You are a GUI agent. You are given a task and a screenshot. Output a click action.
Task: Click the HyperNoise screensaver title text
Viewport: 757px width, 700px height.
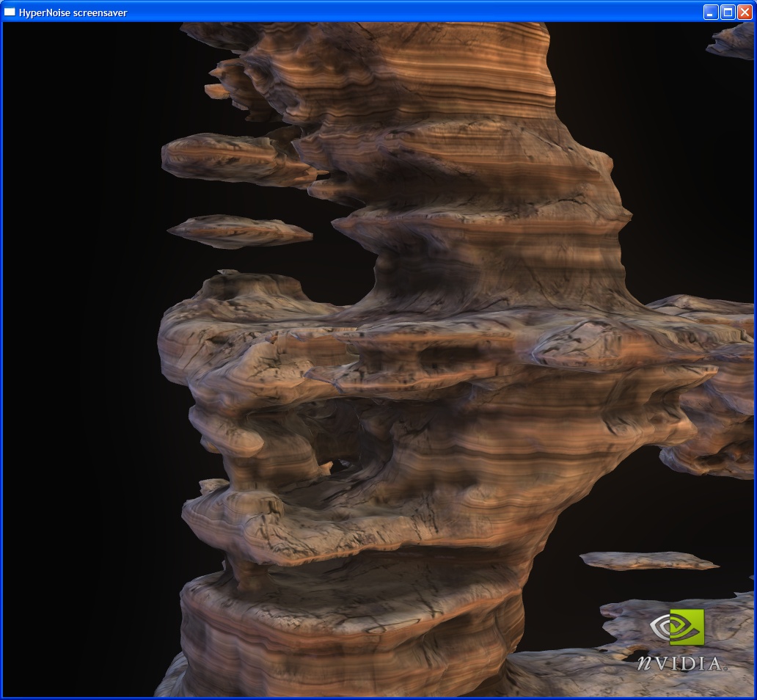point(73,12)
